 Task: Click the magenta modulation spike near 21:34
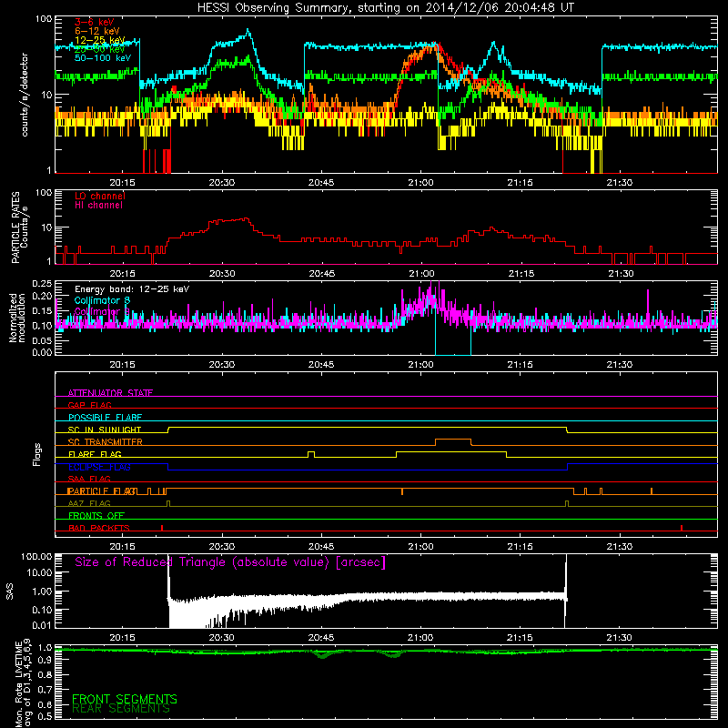(648, 307)
